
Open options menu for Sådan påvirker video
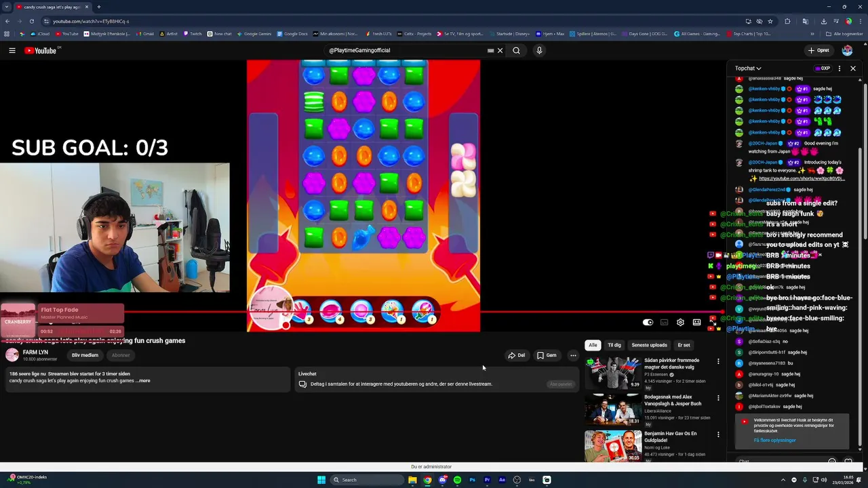tap(718, 361)
